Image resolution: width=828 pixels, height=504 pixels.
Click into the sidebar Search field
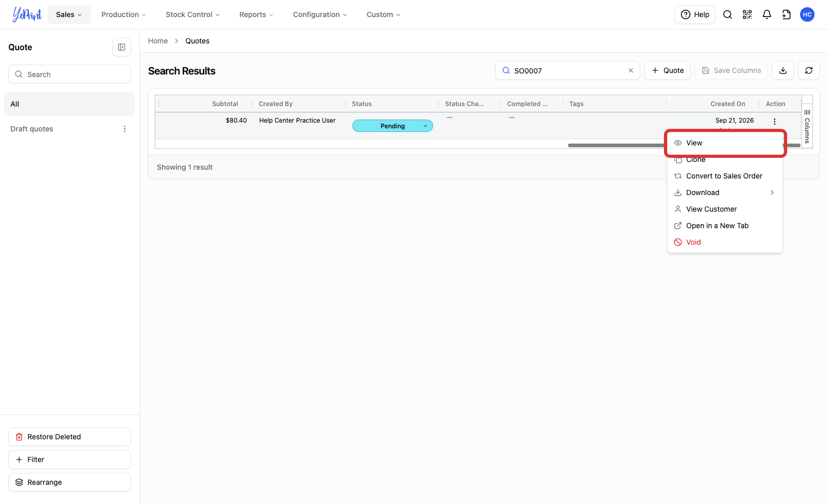[x=69, y=74]
